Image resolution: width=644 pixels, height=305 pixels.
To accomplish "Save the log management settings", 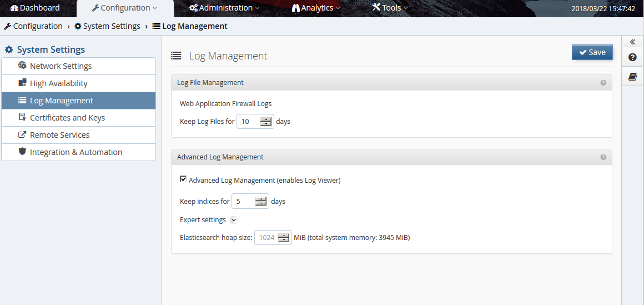I will [592, 52].
